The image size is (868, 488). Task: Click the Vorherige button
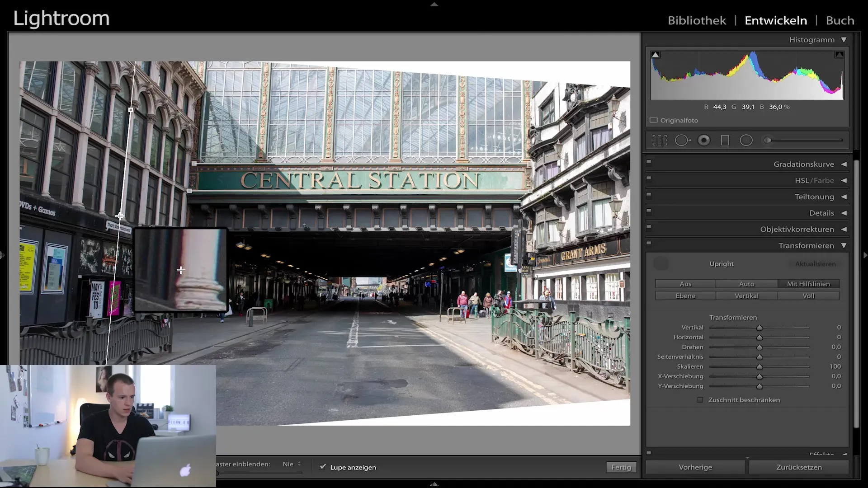pos(695,467)
